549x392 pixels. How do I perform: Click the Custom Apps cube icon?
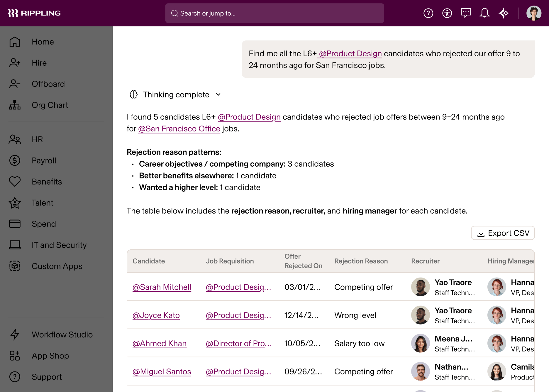pyautogui.click(x=15, y=266)
